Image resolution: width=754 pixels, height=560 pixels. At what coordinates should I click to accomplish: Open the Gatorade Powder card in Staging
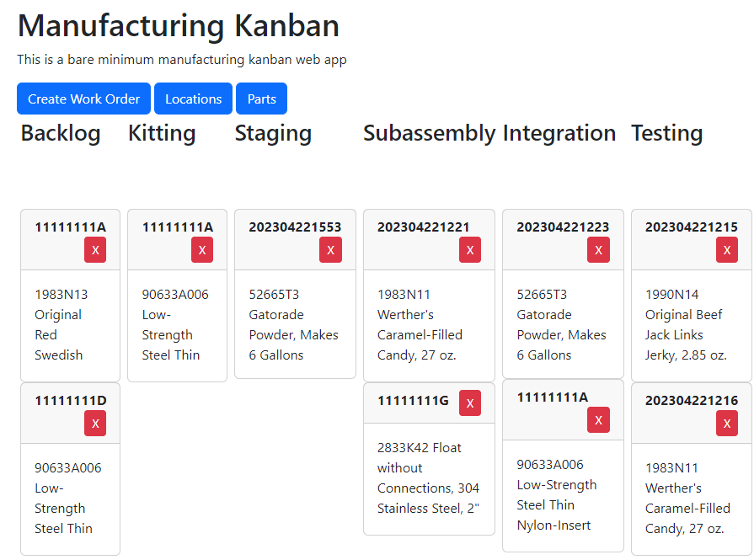tap(295, 324)
